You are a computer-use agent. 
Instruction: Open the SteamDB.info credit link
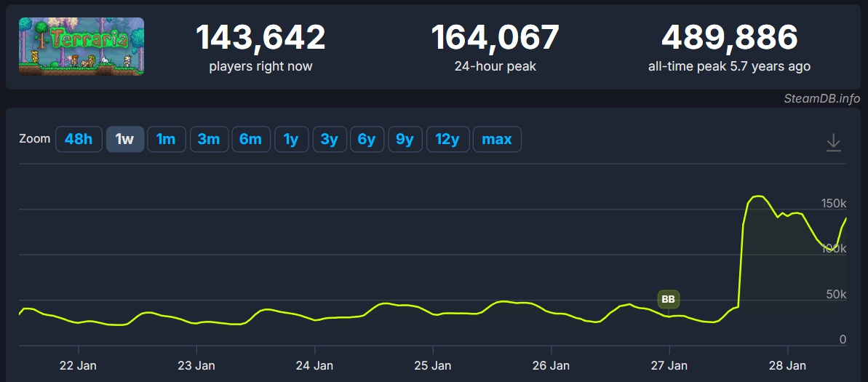(821, 98)
